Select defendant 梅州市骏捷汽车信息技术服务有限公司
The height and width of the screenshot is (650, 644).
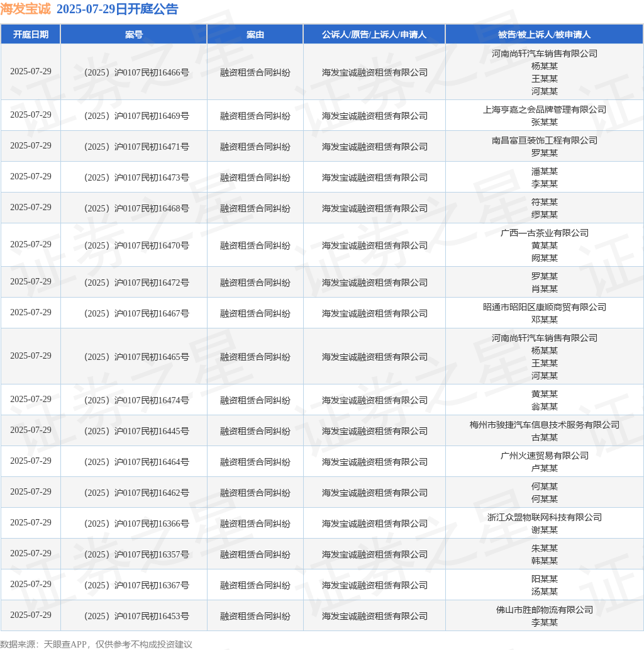click(x=544, y=425)
